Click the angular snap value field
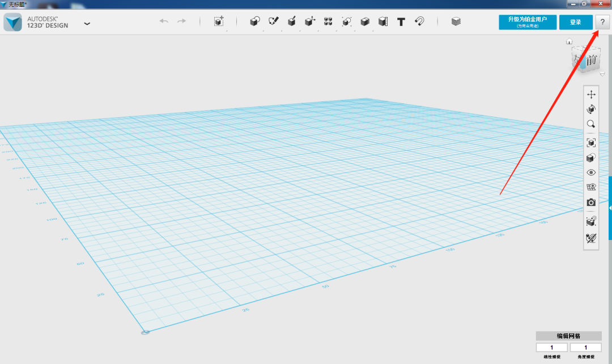The image size is (612, 364). pyautogui.click(x=585, y=347)
